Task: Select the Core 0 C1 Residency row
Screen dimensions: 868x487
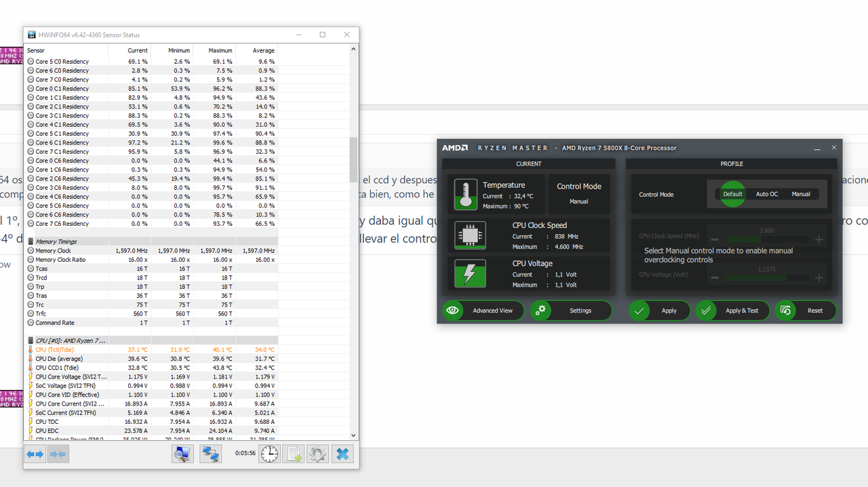Action: 151,88
